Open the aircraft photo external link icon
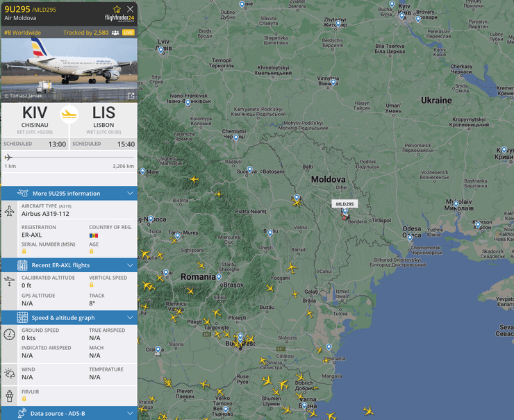Viewport: 514px width, 420px height. (130, 96)
